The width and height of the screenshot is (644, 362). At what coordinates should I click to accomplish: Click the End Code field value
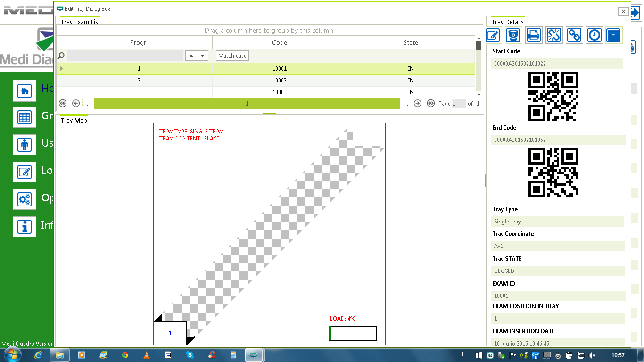click(558, 140)
